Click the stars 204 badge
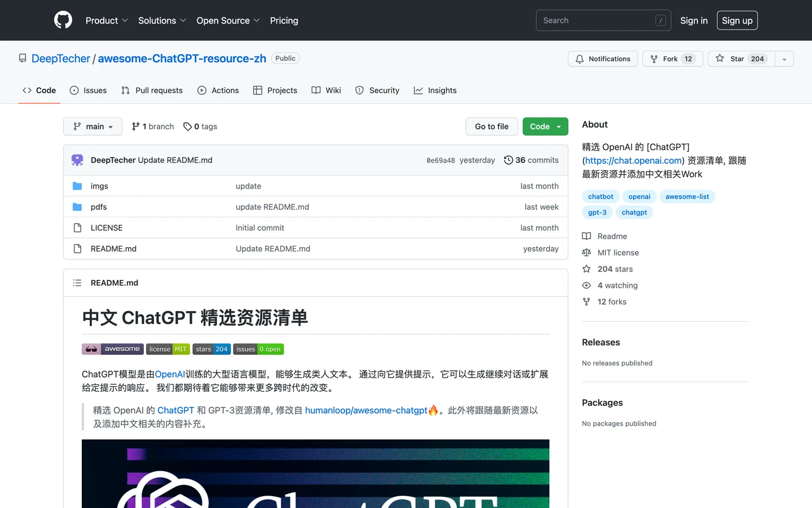812x508 pixels. pos(211,349)
